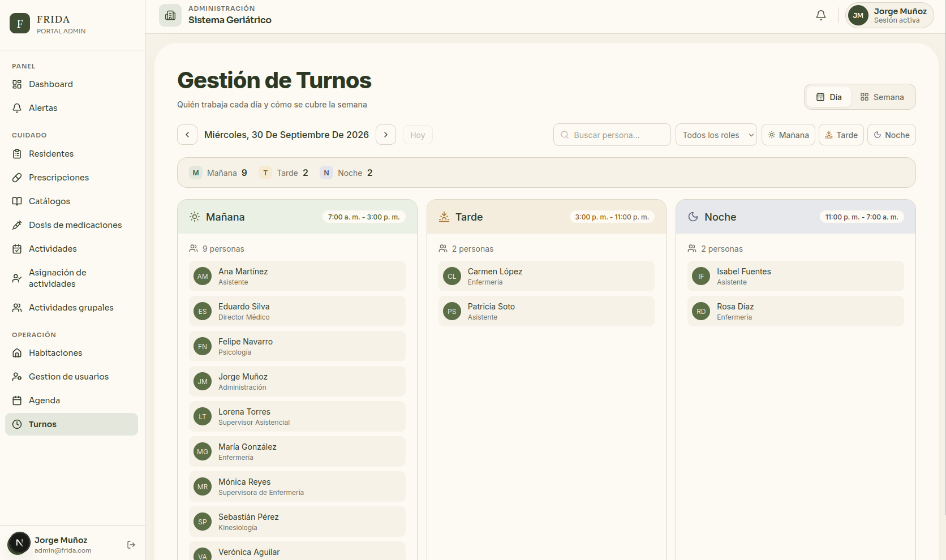Image resolution: width=946 pixels, height=560 pixels.
Task: Navigate to Residentes
Action: (71, 154)
